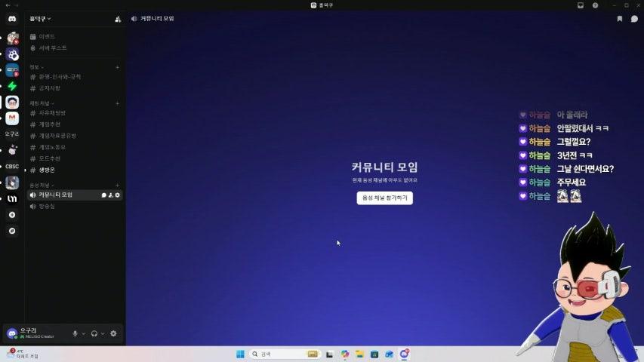Open the 게임자료공유방 text channel

[75, 136]
